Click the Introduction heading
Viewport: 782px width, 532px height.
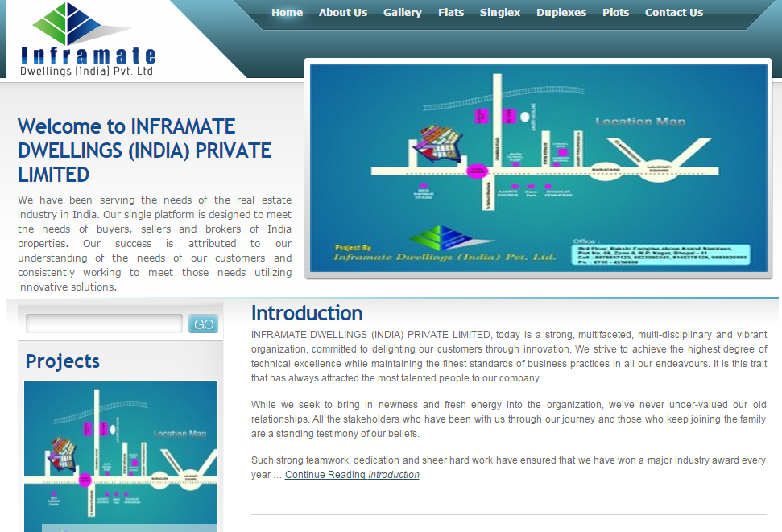(x=307, y=313)
